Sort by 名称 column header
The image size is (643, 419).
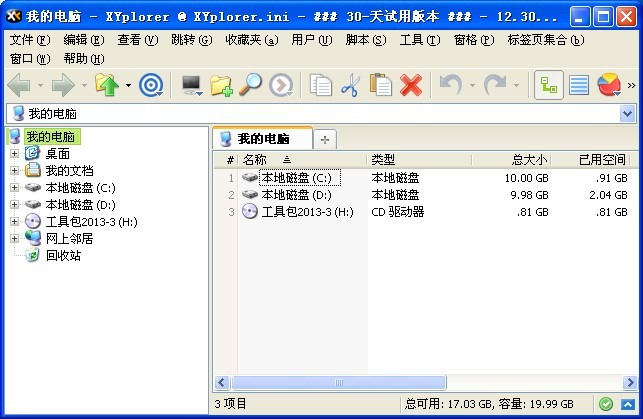tap(302, 159)
